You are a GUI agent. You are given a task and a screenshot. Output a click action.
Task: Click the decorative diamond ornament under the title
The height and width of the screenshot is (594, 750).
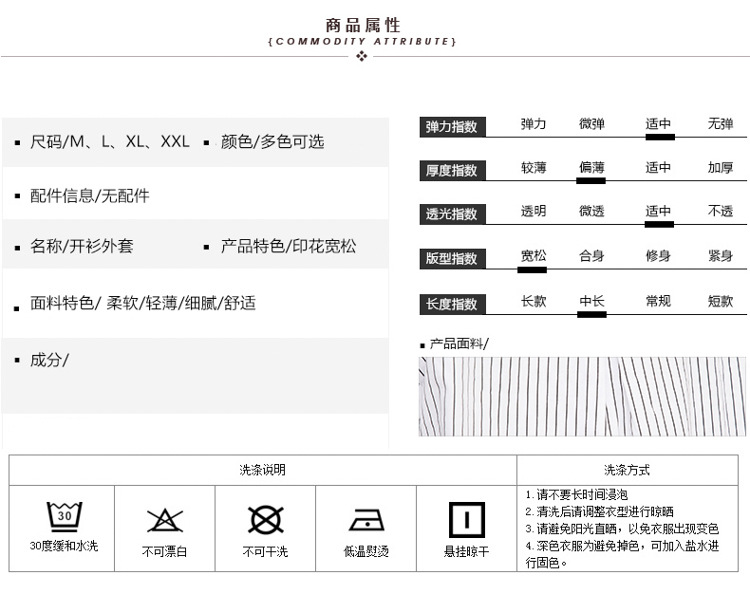362,56
